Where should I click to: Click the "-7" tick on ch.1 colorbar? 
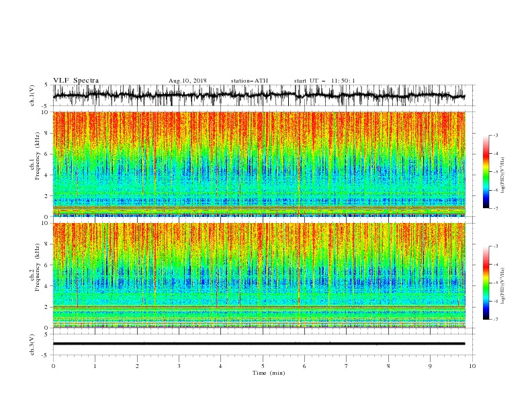(x=496, y=208)
